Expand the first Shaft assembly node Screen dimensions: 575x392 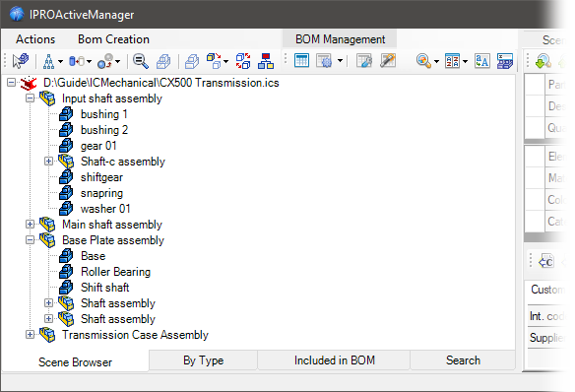point(48,303)
